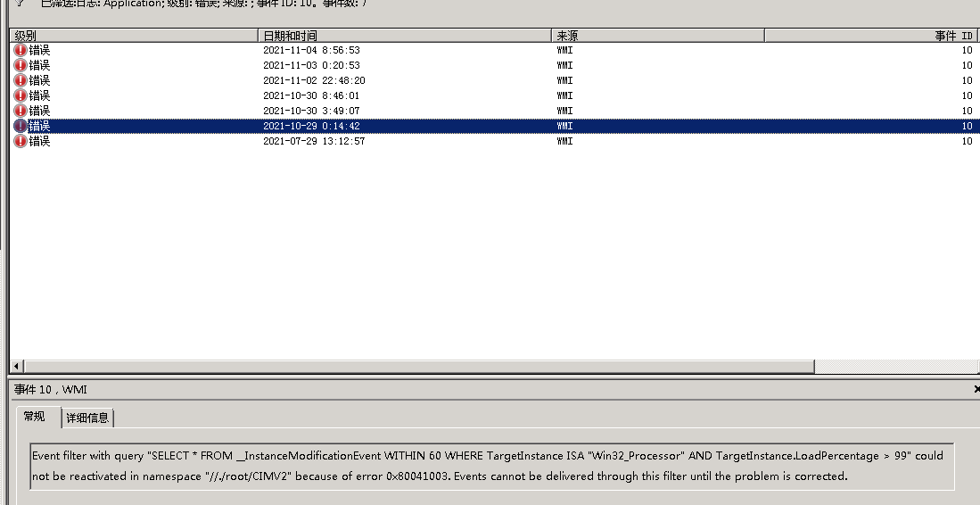
Task: Click WMI source in 2021-11-02 row
Action: (564, 80)
